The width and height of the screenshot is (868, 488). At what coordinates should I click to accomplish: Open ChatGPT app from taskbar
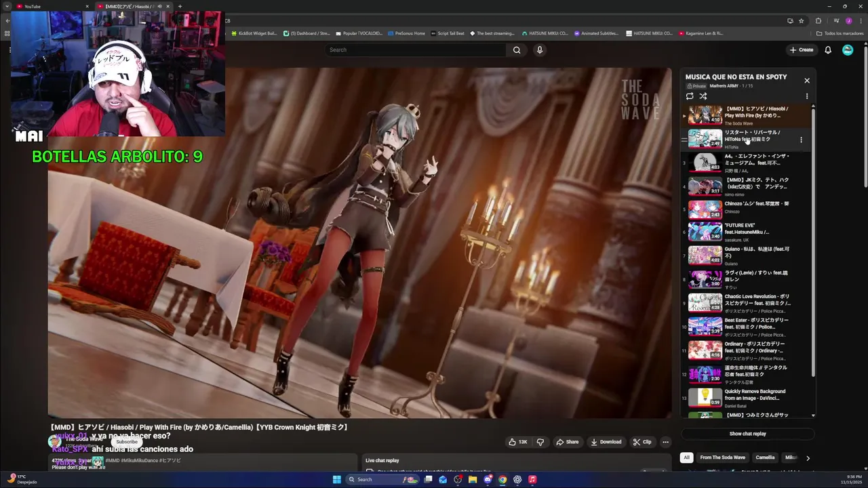coord(517,480)
